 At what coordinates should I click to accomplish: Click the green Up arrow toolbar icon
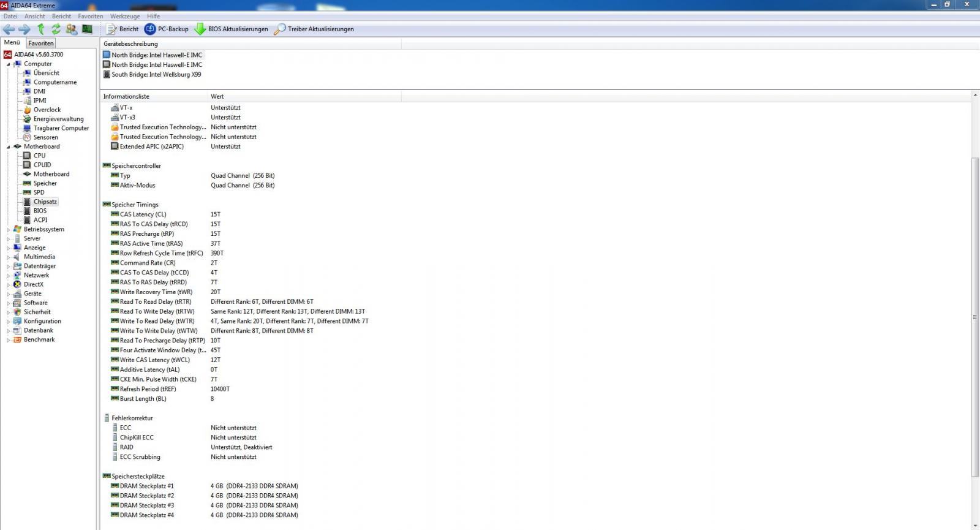coord(41,29)
